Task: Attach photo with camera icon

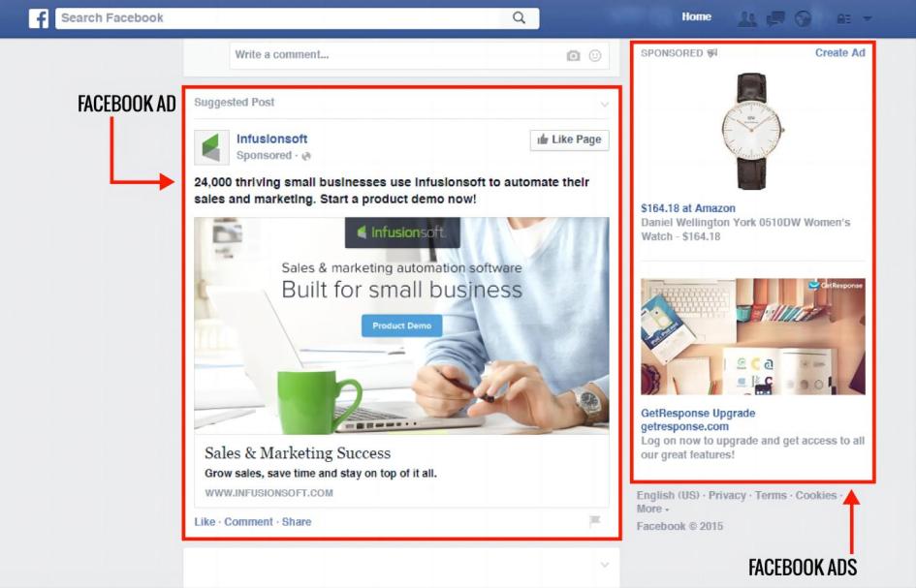Action: [573, 55]
